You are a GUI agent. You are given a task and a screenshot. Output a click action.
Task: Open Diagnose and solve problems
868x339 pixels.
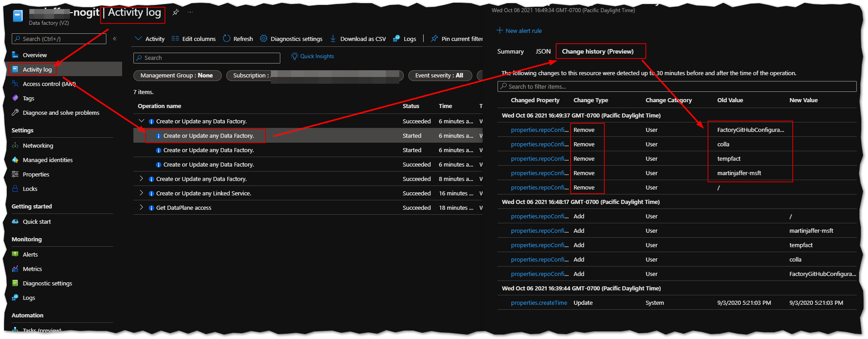click(x=61, y=113)
